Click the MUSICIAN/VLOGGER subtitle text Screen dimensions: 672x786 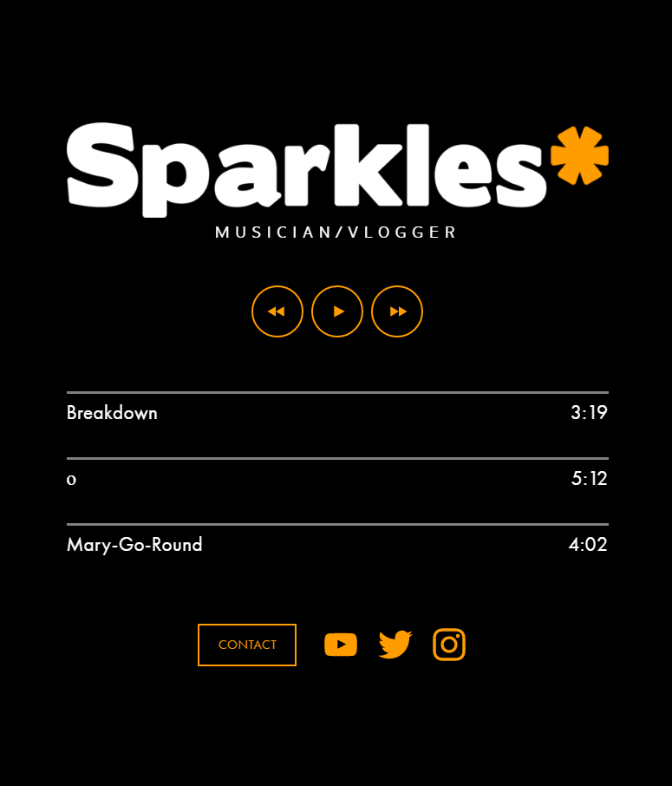coord(336,233)
